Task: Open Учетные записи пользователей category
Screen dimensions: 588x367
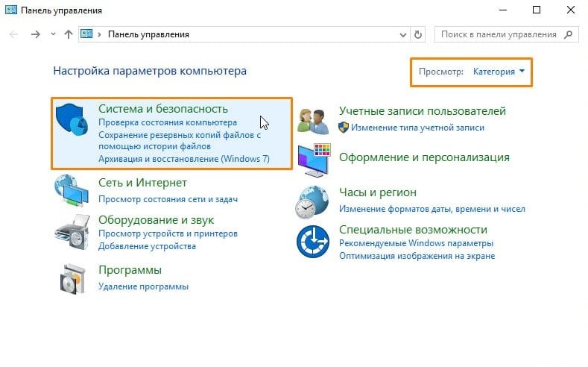Action: coord(423,110)
